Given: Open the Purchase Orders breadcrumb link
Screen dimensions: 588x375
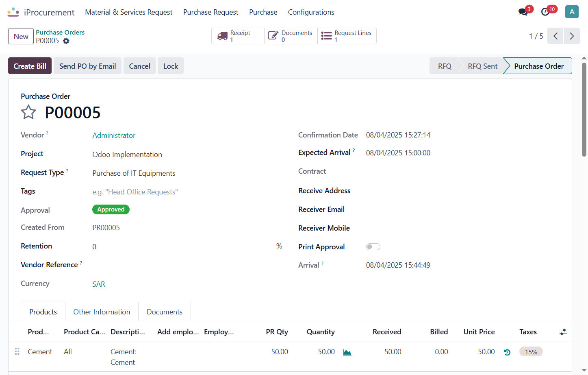Looking at the screenshot, I should tap(60, 32).
